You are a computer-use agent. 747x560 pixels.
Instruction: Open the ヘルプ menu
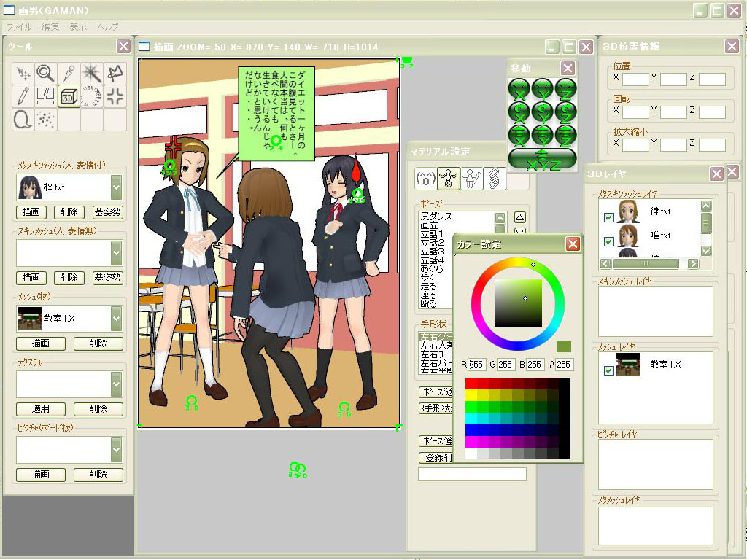tap(108, 27)
